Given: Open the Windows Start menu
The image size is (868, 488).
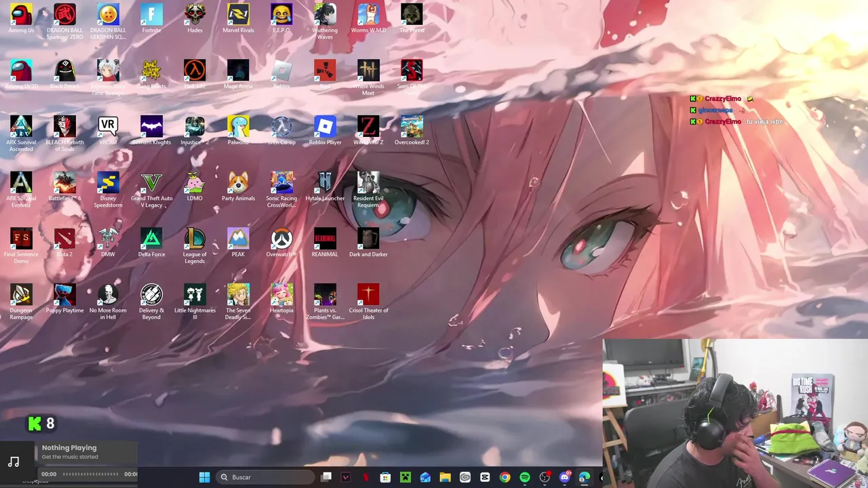Looking at the screenshot, I should pyautogui.click(x=204, y=477).
